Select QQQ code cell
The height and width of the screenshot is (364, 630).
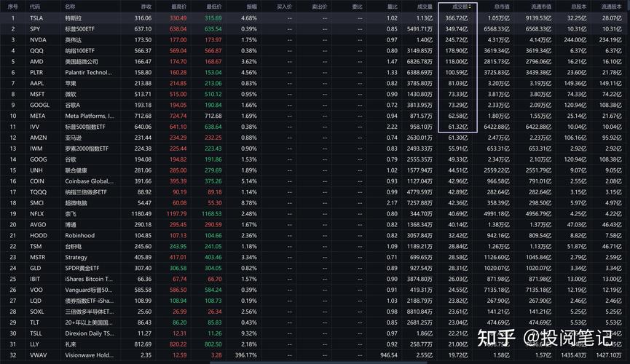36,51
